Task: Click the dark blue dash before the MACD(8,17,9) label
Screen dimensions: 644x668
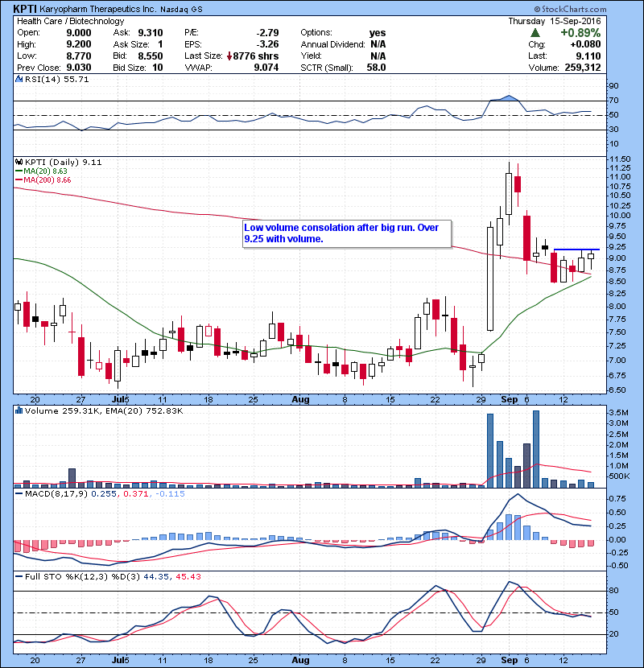Action: [19, 494]
